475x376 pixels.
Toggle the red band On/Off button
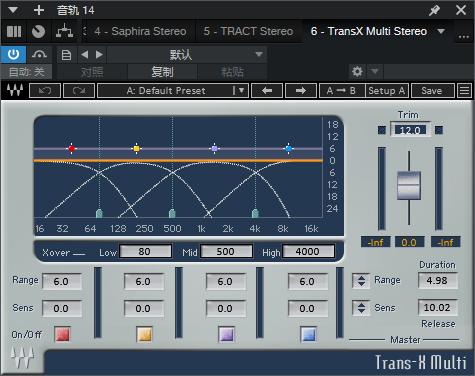(x=62, y=335)
